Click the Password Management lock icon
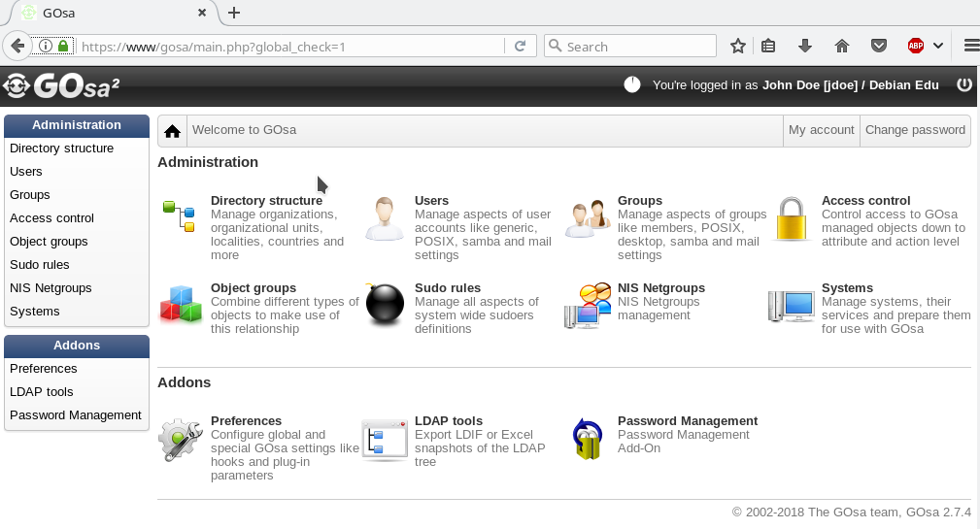The width and height of the screenshot is (980, 529). pos(588,439)
